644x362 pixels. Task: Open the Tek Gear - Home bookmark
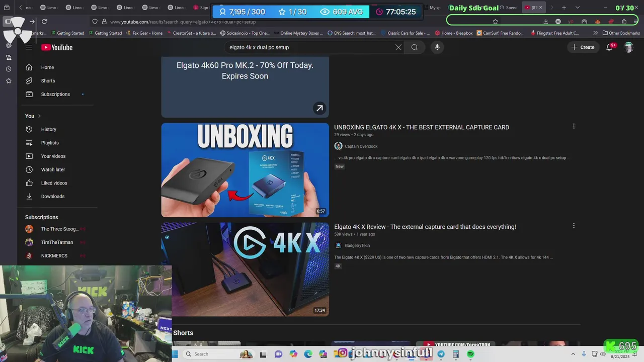[144, 33]
